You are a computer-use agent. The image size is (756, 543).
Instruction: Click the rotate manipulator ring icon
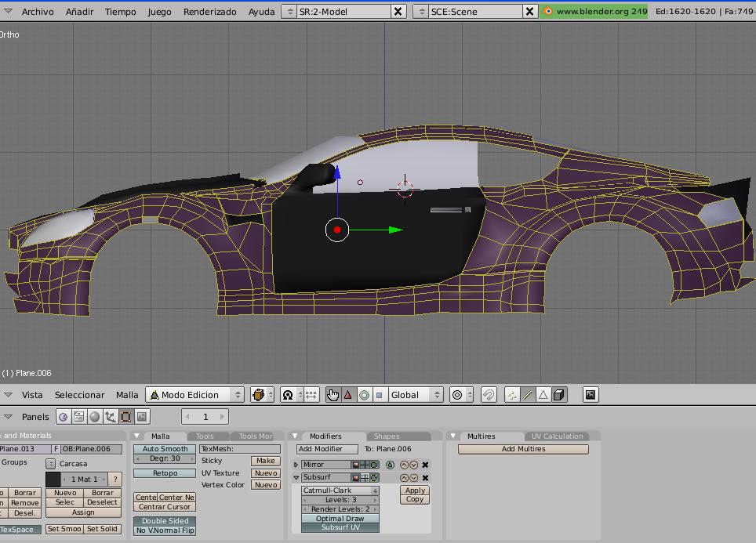(x=364, y=395)
